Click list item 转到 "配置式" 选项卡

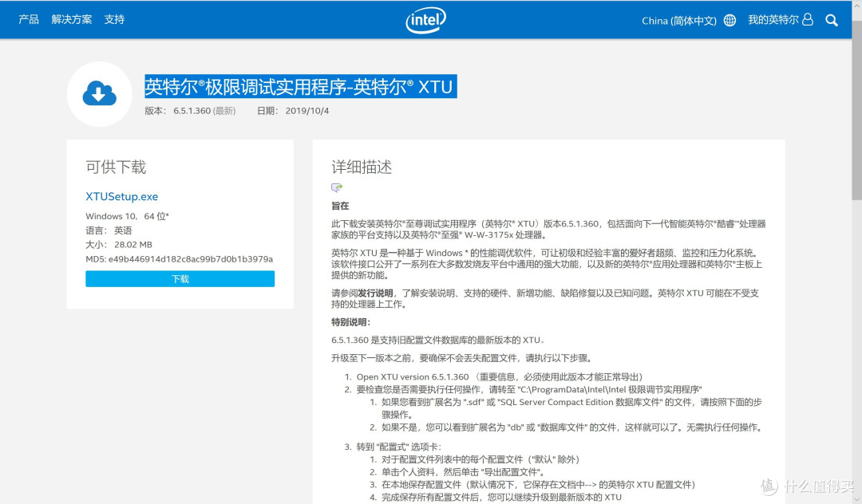tap(398, 447)
